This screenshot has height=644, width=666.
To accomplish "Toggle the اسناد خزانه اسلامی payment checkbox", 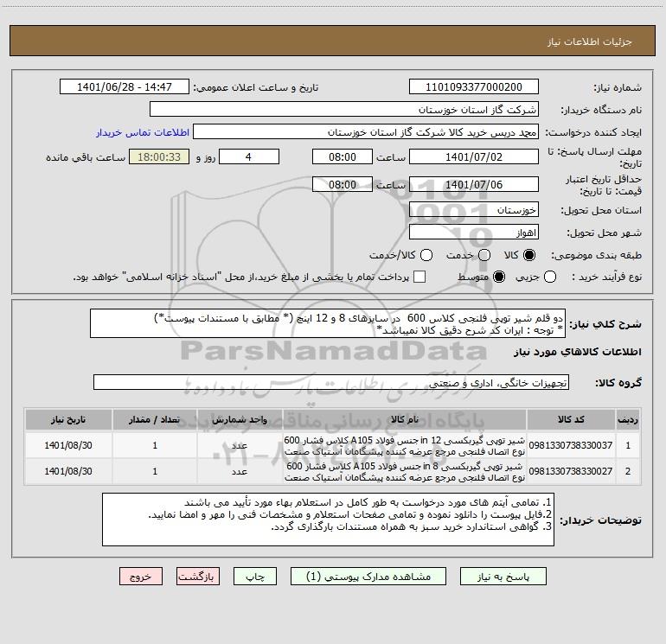I will (419, 277).
